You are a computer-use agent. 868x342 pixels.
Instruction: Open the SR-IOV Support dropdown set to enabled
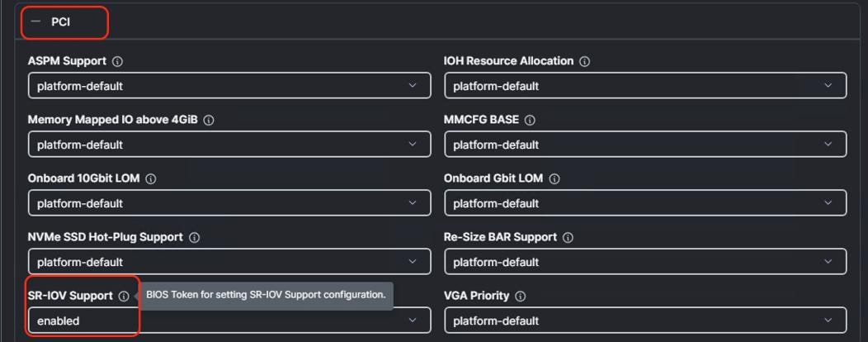pyautogui.click(x=229, y=321)
